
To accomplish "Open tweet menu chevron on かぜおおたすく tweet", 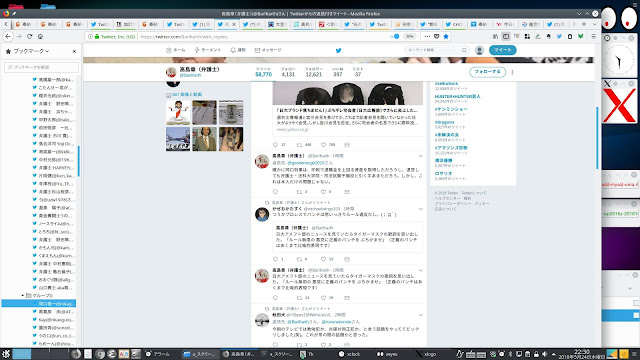I will click(x=420, y=209).
